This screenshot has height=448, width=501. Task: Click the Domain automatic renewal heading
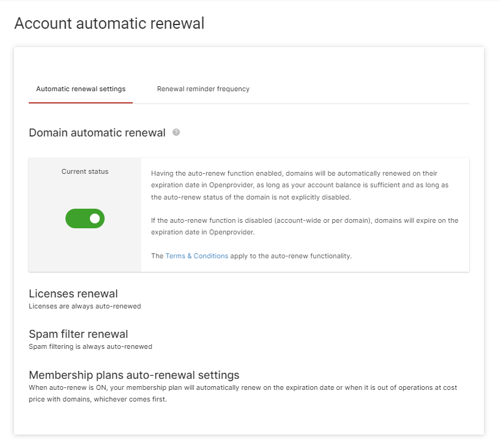click(97, 133)
